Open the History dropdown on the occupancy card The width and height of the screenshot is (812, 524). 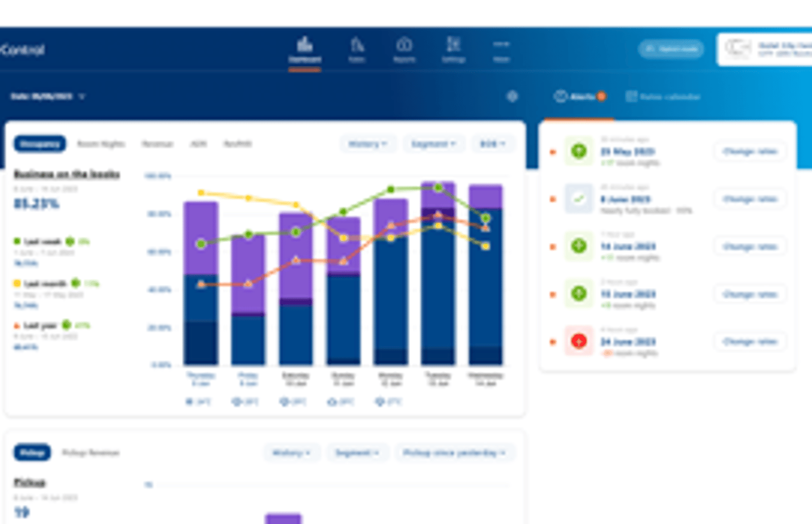click(367, 144)
